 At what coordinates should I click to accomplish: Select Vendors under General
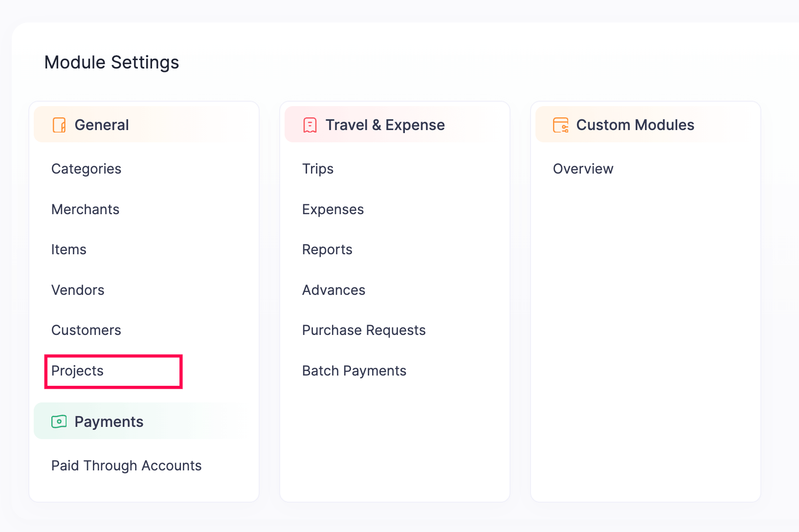click(x=78, y=290)
